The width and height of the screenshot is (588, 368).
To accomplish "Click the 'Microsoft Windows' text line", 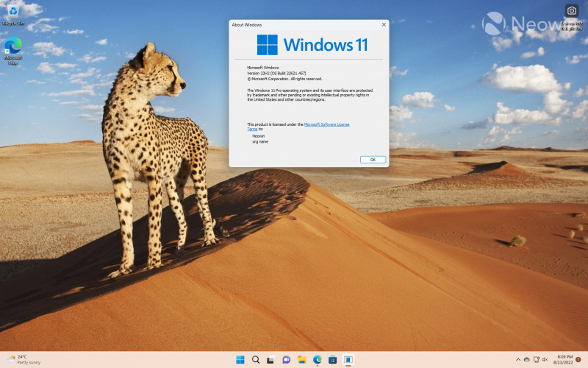I will coord(262,68).
